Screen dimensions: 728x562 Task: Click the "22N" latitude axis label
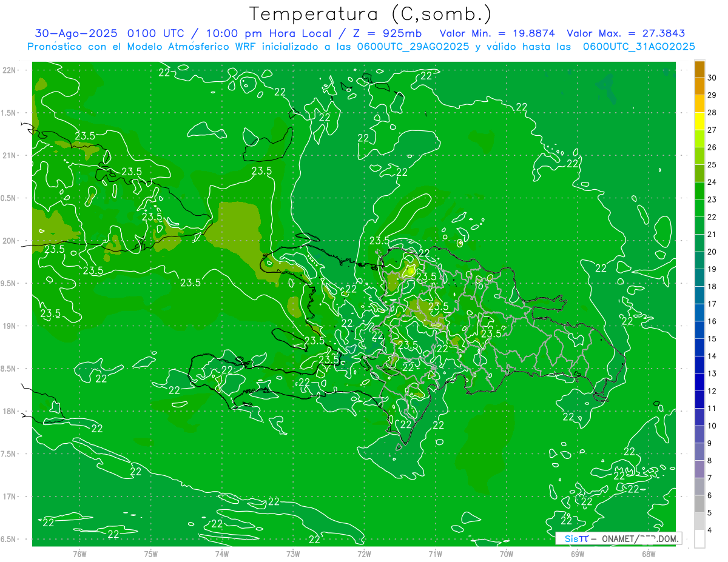point(10,70)
